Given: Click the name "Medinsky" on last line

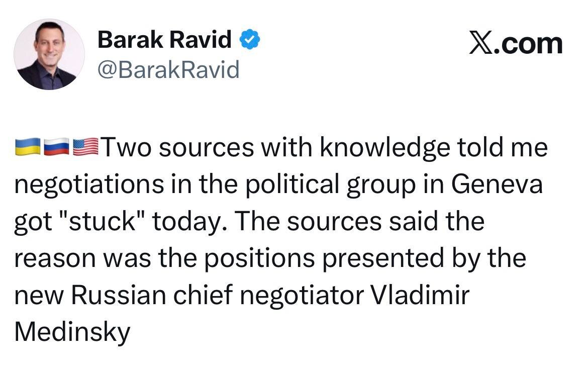Looking at the screenshot, I should tap(72, 332).
